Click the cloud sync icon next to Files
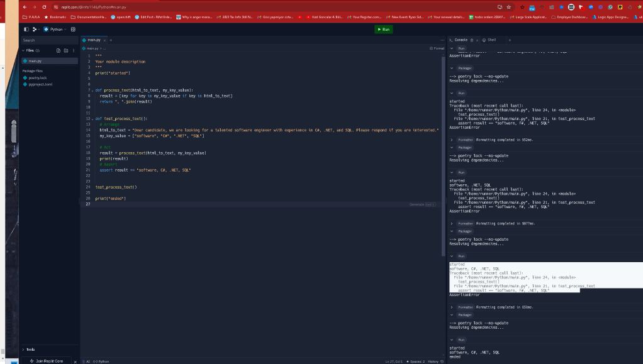 (x=38, y=50)
